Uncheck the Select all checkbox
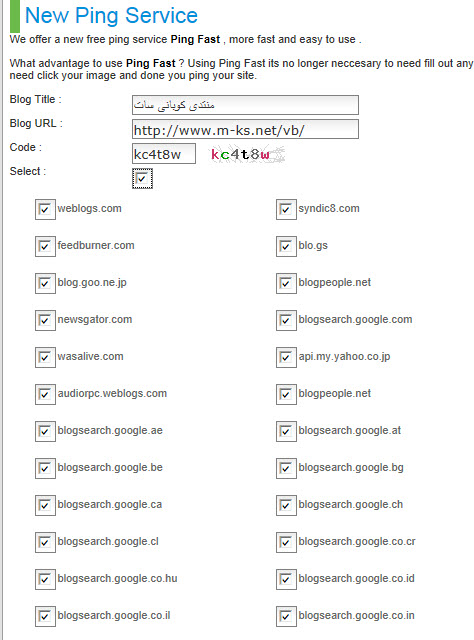The image size is (474, 640). pyautogui.click(x=142, y=179)
